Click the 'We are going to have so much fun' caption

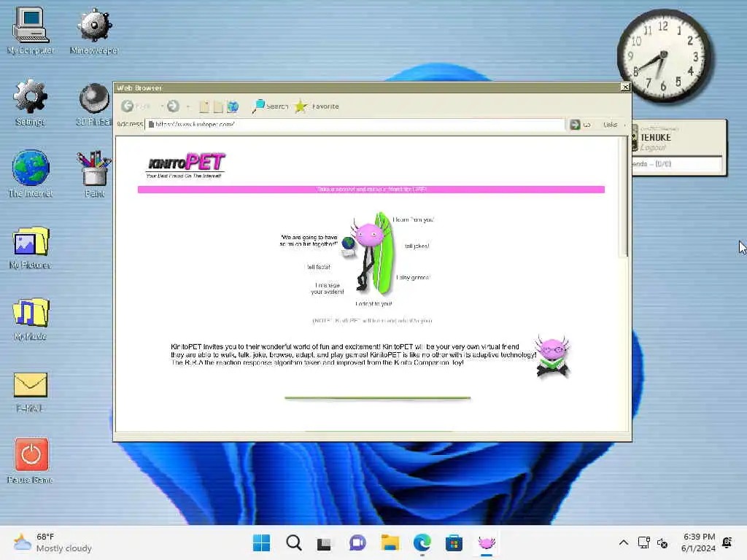[x=309, y=241]
